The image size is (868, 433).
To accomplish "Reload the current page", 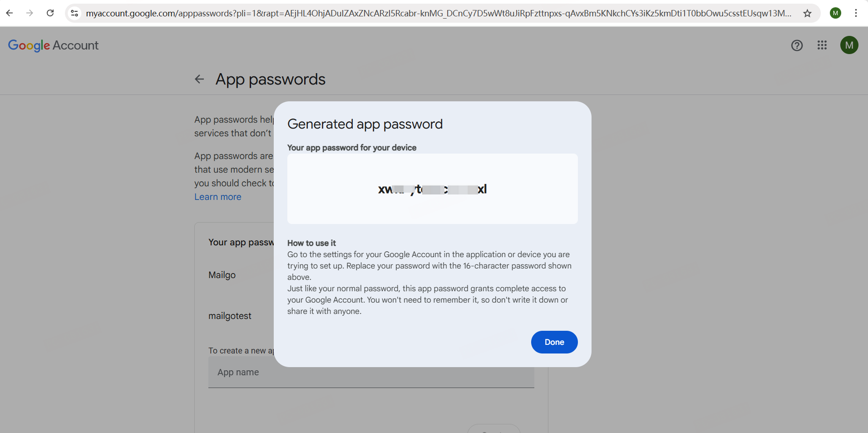I will coord(50,13).
